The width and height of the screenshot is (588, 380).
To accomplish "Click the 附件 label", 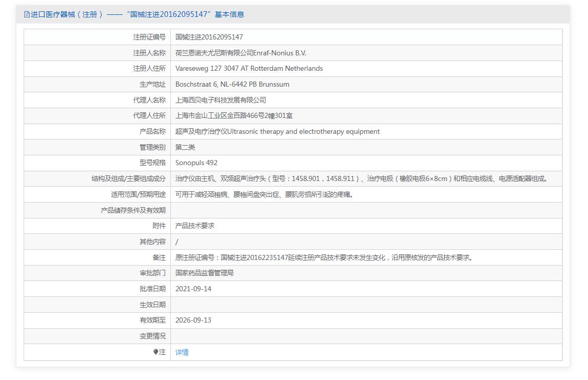I will [x=159, y=226].
